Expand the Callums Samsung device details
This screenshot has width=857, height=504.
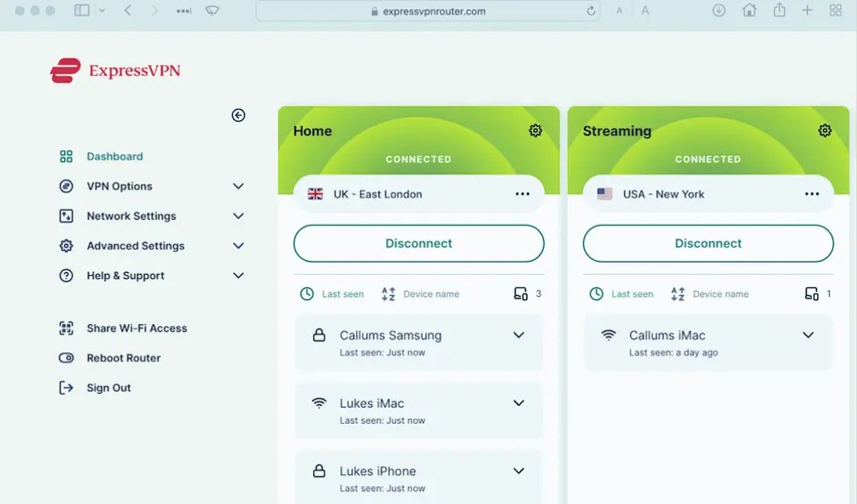519,335
